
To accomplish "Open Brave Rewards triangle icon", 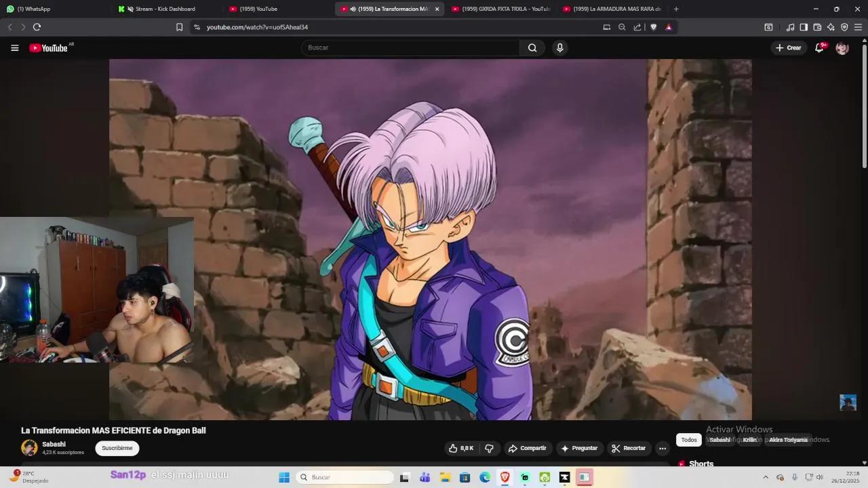I will click(669, 27).
